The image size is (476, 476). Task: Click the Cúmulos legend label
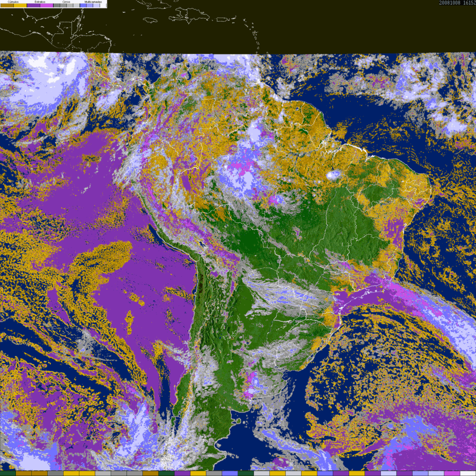point(13,2)
